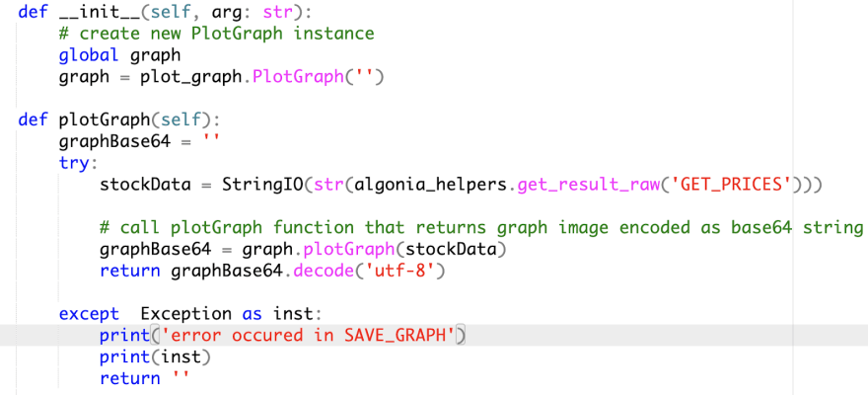Click the 'GET_PRICES' string literal
The height and width of the screenshot is (395, 868).
point(730,184)
